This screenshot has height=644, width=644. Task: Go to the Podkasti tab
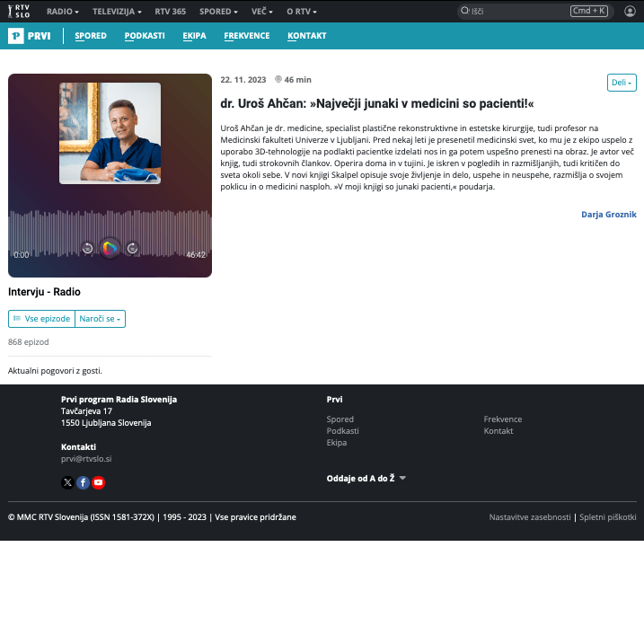(145, 36)
